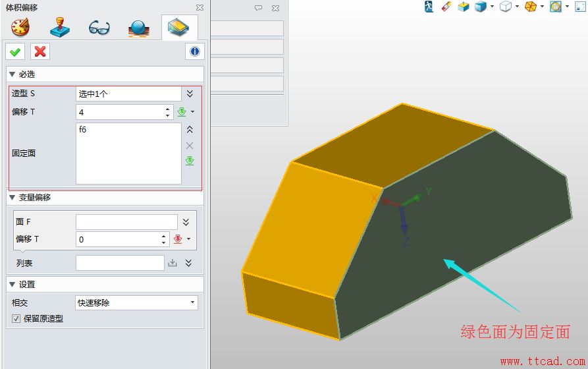588x369 pixels.
Task: Collapse the 变量偏移 section
Action: click(x=12, y=198)
